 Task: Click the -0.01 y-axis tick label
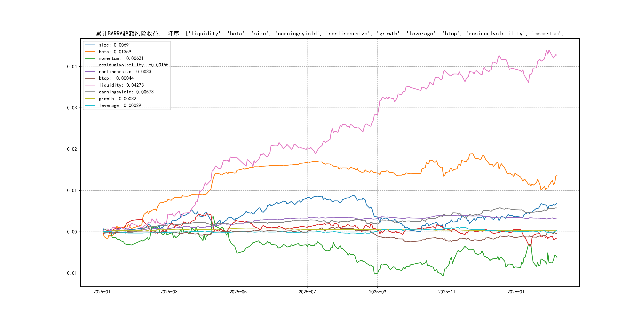click(71, 273)
